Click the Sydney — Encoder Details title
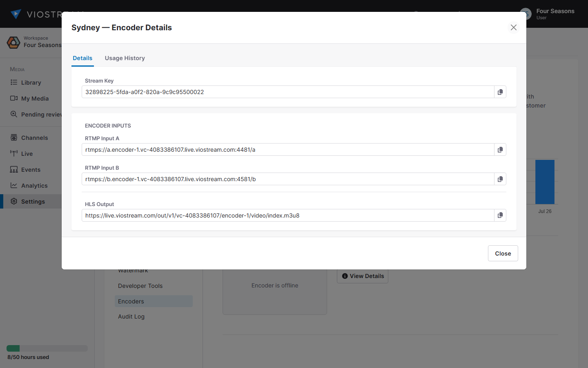The height and width of the screenshot is (368, 588). coord(122,27)
